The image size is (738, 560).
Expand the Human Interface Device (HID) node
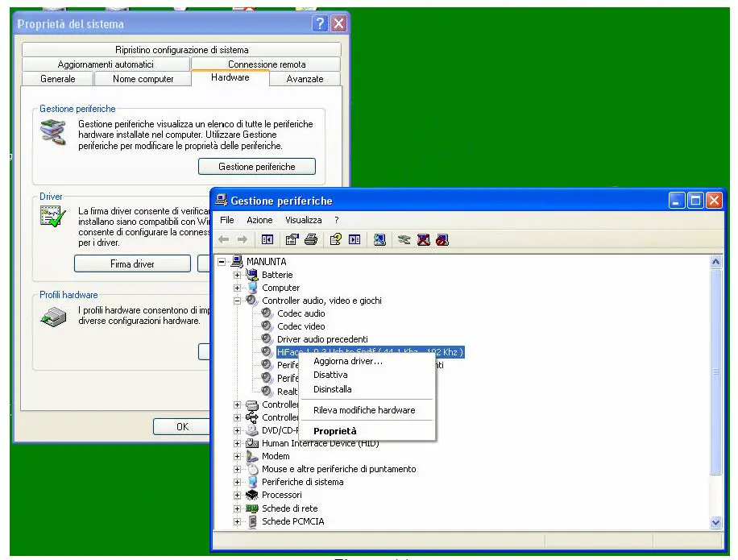coord(237,443)
